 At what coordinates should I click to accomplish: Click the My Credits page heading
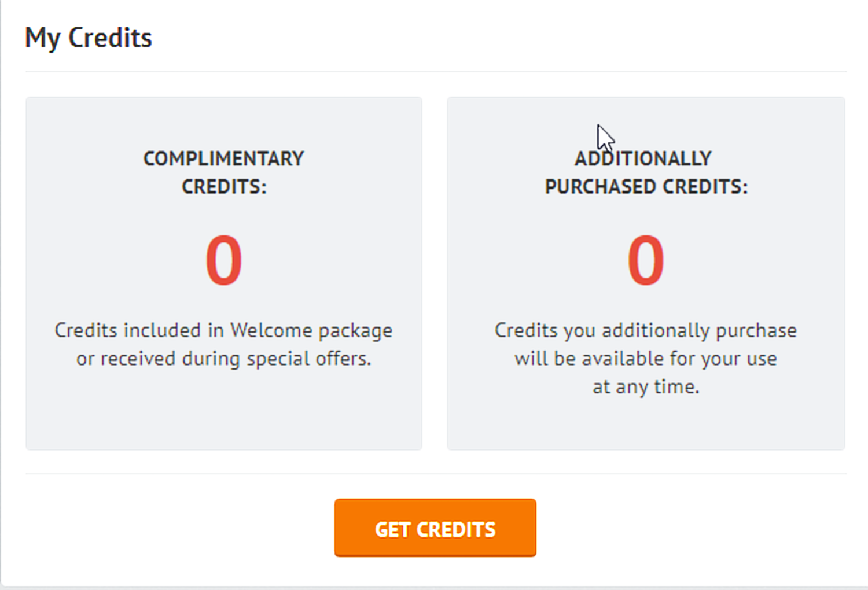(x=89, y=38)
